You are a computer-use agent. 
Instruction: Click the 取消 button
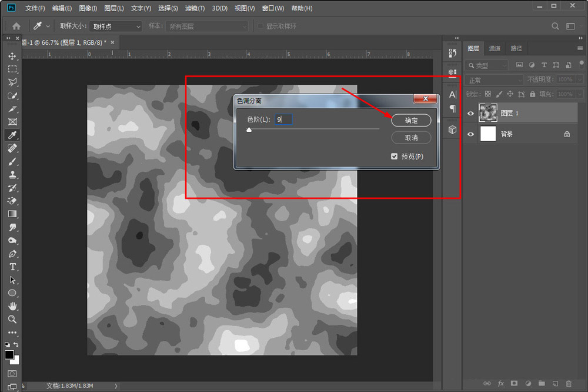(x=412, y=137)
